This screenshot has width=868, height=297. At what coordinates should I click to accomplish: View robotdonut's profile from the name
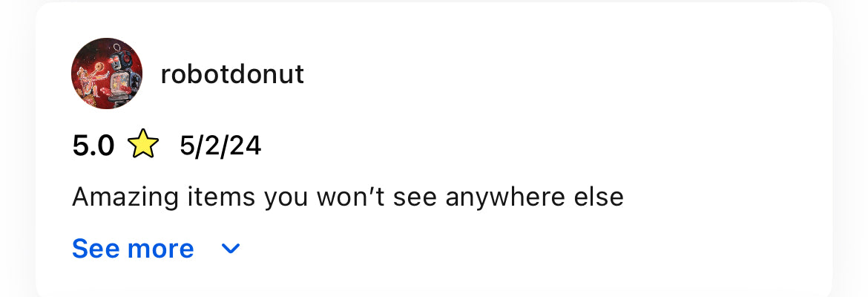click(x=232, y=74)
